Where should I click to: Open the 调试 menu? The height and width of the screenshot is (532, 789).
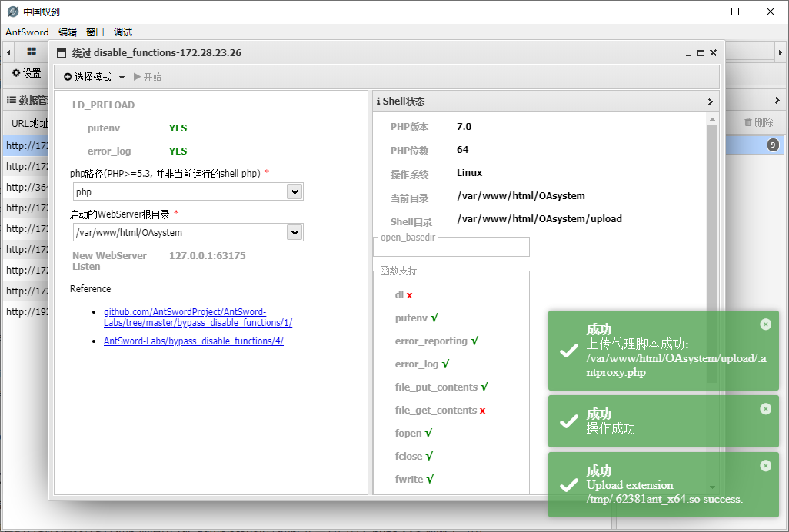tap(123, 32)
